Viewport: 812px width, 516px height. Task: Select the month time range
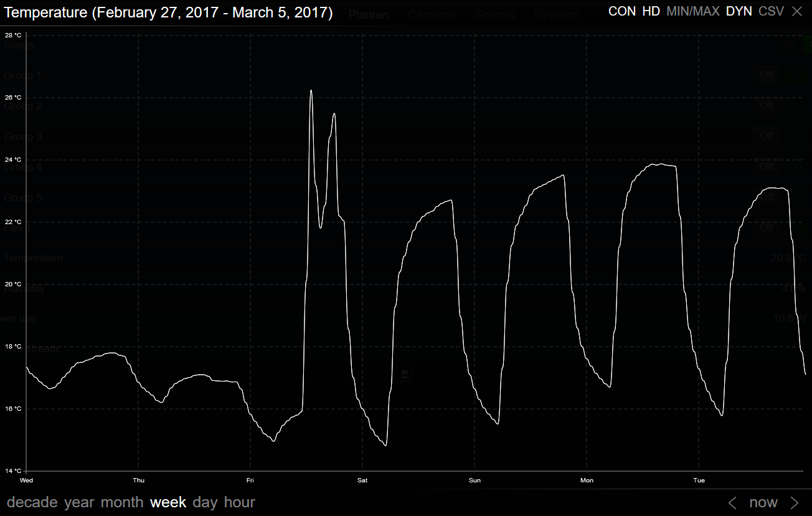122,502
